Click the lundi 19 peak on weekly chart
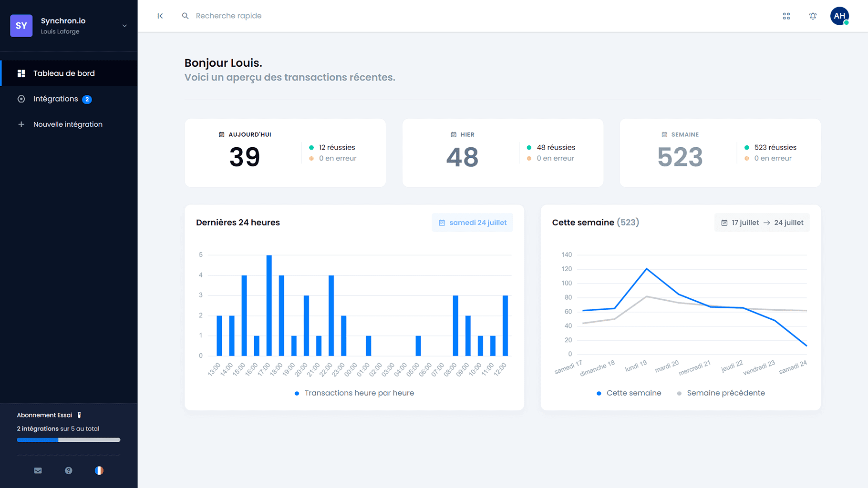This screenshot has width=868, height=488. click(x=647, y=269)
